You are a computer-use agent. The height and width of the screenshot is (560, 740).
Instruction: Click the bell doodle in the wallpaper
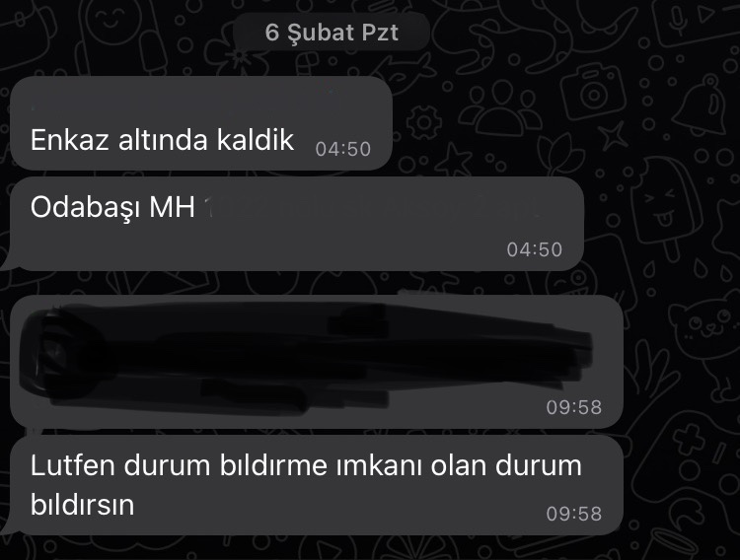point(701,105)
